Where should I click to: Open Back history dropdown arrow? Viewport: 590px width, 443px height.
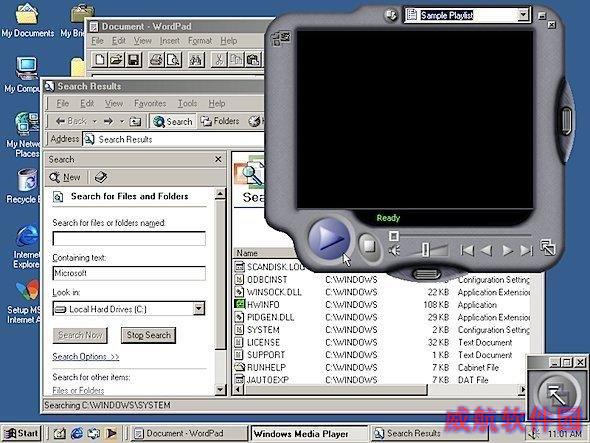click(x=95, y=121)
